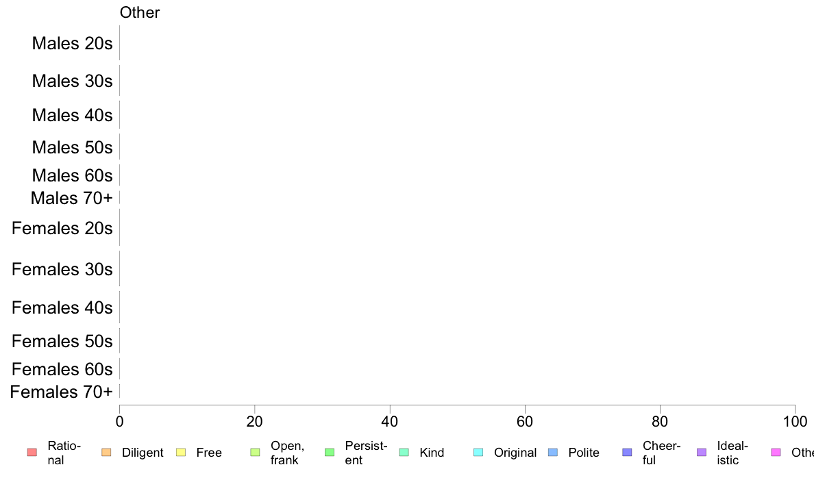This screenshot has width=814, height=504.
Task: Select the Males 20s row label
Action: [x=72, y=44]
